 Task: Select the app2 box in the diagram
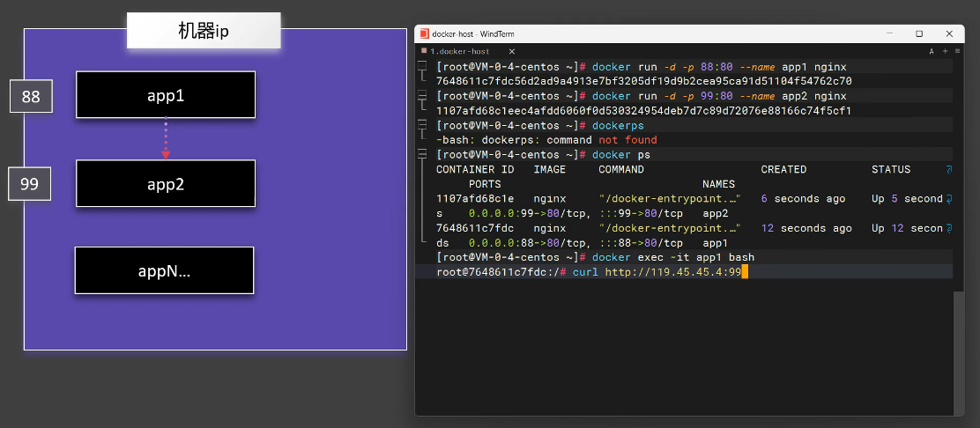(x=166, y=184)
